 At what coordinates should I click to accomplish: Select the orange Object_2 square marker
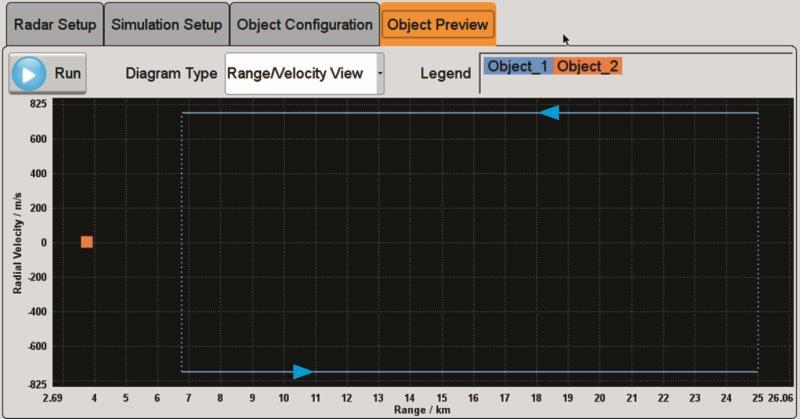point(87,242)
